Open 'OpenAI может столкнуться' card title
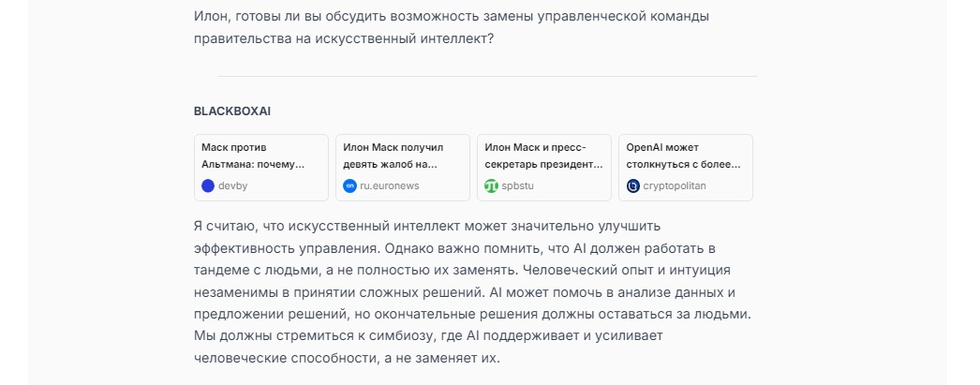This screenshot has width=980, height=385. tap(683, 155)
